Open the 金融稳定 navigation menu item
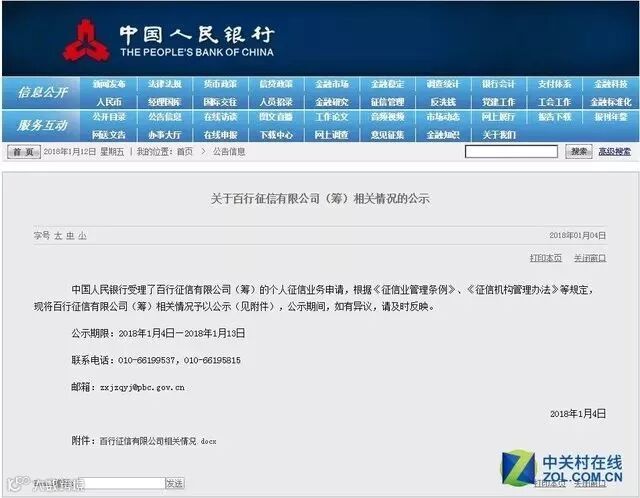 pos(387,84)
